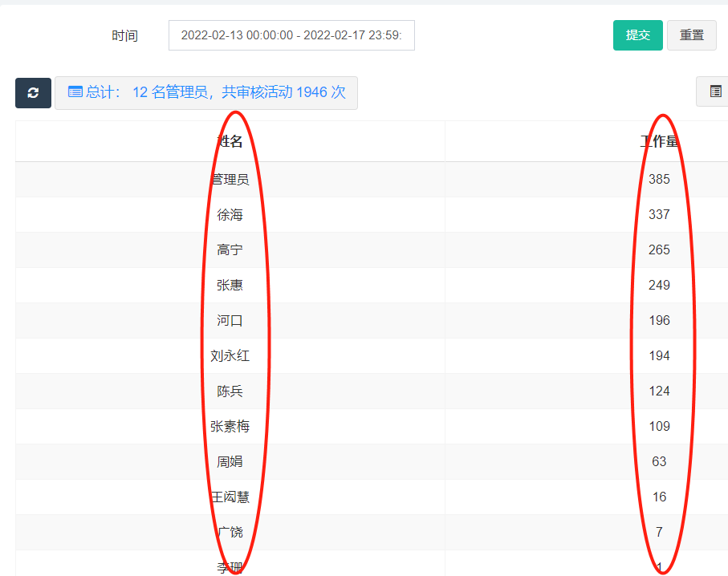Toggle table view icon at right
Screen dimensions: 728x576
click(x=715, y=91)
